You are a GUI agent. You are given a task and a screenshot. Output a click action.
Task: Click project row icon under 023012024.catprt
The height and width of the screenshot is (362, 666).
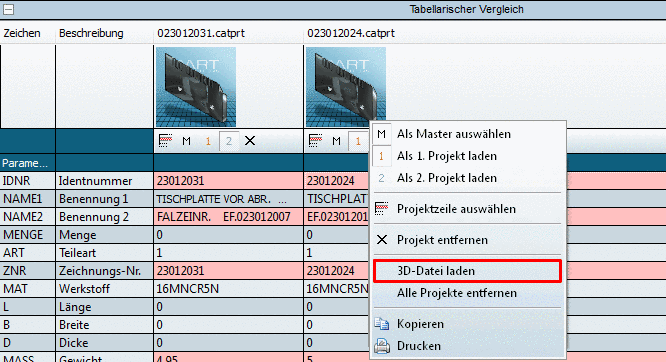pos(315,141)
